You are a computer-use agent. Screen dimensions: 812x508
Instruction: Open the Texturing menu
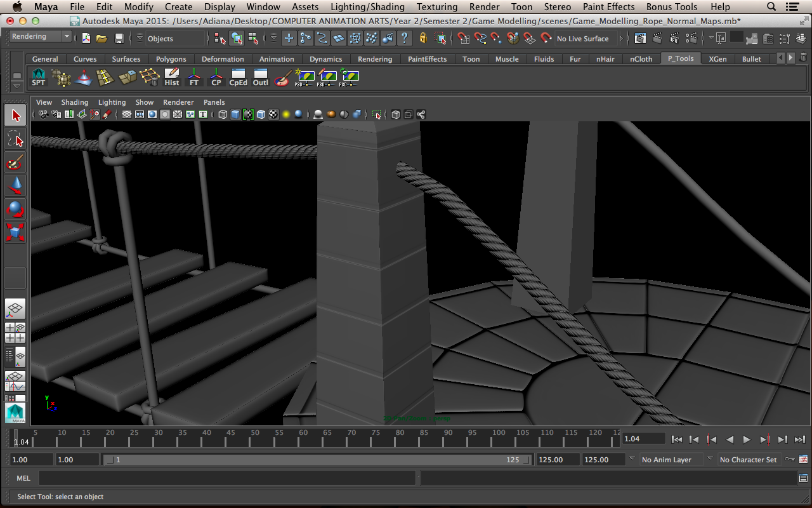tap(436, 7)
